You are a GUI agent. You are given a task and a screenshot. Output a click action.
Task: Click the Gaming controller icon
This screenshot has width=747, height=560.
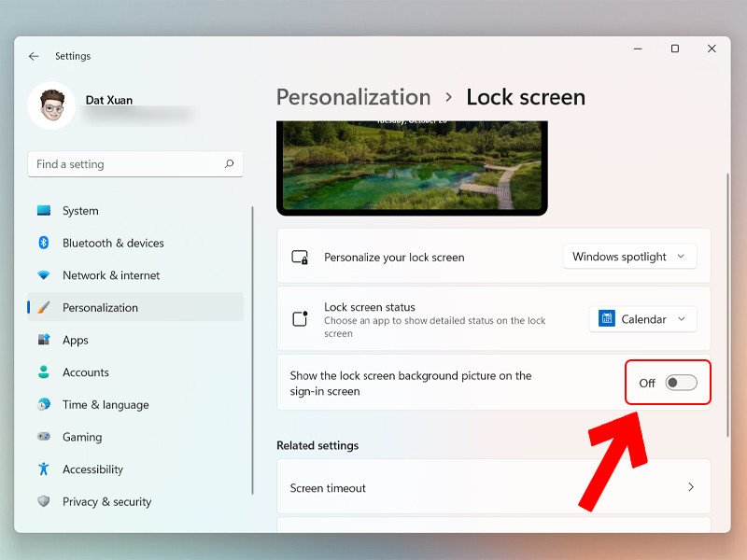point(43,437)
